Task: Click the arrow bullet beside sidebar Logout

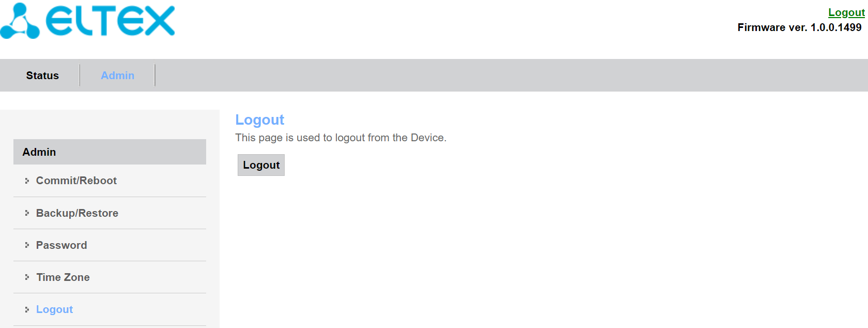Action: coord(27,309)
